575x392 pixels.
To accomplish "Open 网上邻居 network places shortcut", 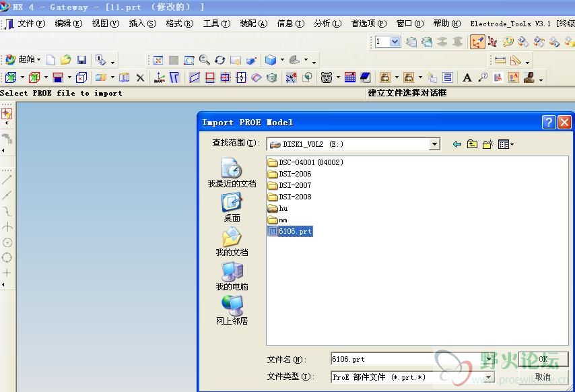I will tap(232, 311).
